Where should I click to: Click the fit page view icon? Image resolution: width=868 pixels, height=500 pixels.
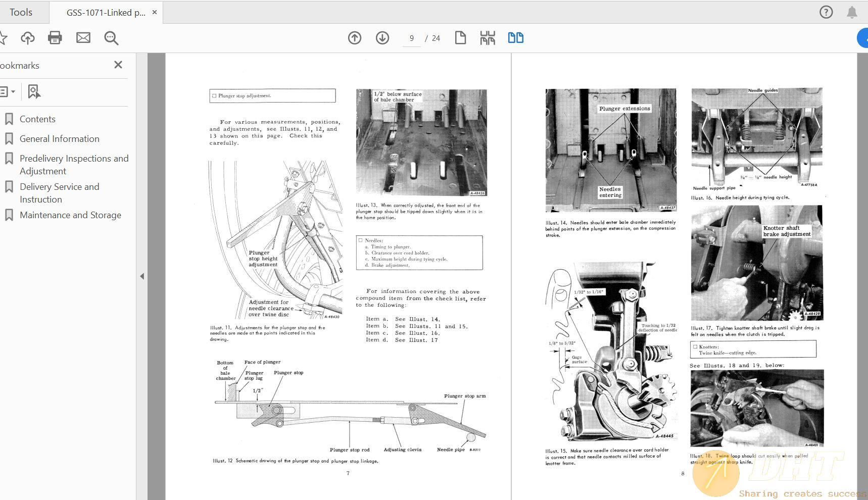[x=488, y=38]
